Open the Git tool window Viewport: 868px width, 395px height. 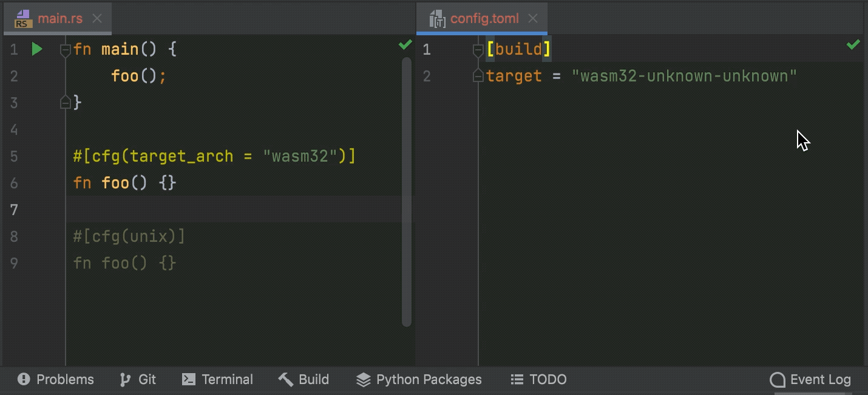(138, 379)
